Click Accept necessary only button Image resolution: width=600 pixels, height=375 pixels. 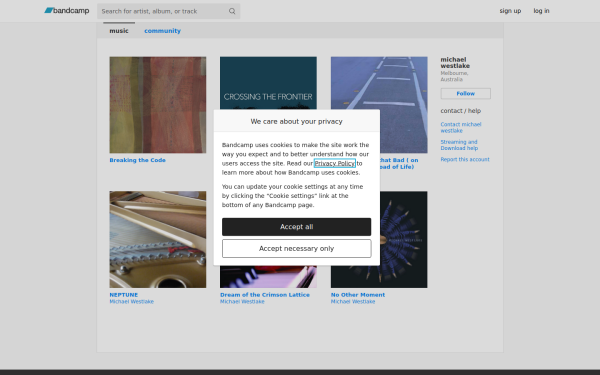(x=297, y=249)
